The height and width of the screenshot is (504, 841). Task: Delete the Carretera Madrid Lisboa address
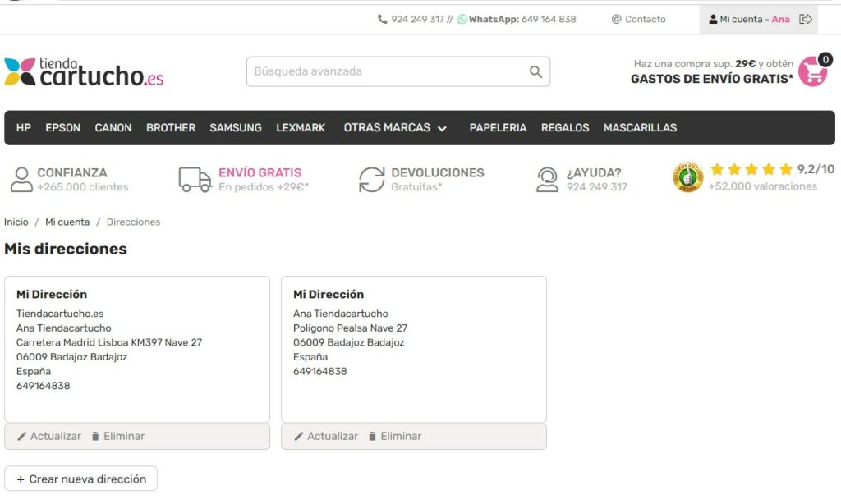(118, 437)
